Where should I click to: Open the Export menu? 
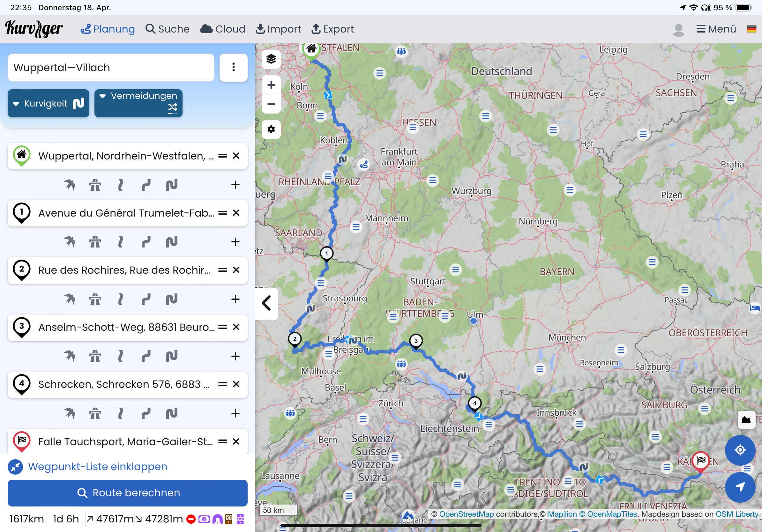332,29
